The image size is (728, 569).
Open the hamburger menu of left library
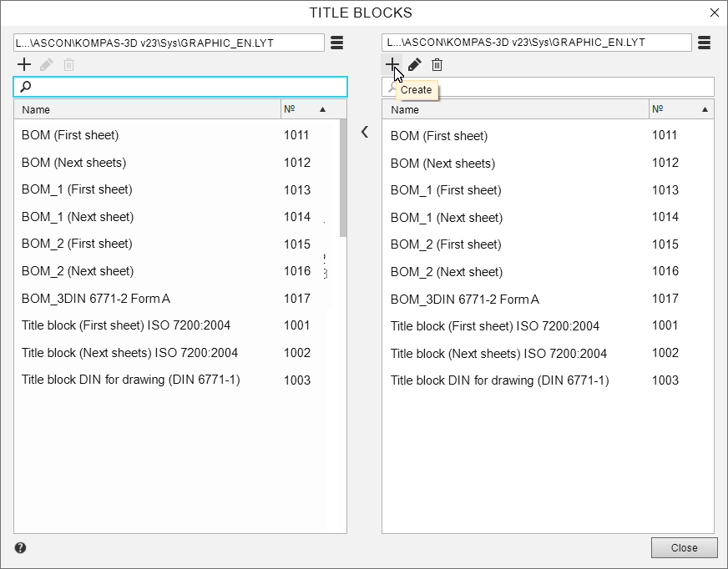coord(336,43)
